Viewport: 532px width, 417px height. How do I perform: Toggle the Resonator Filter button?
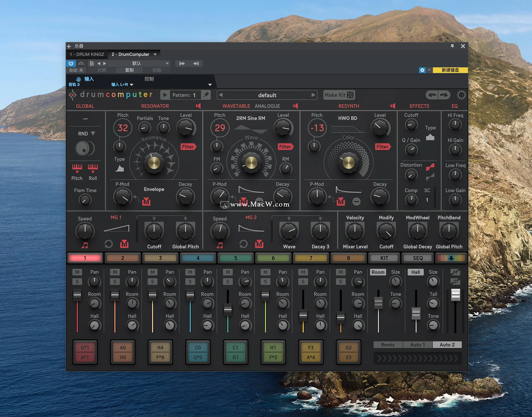coord(188,147)
